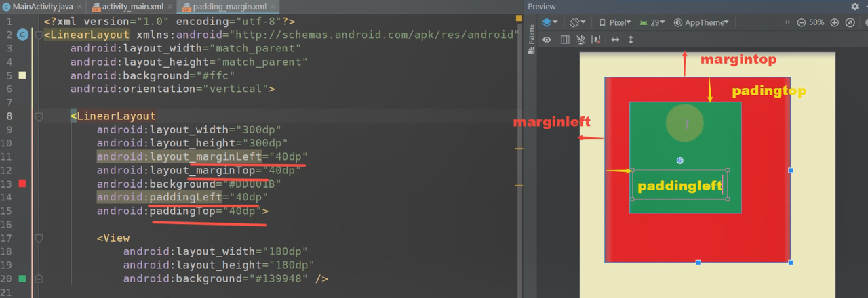Click the remove baseline alignment icon
868x298 pixels.
click(x=581, y=39)
